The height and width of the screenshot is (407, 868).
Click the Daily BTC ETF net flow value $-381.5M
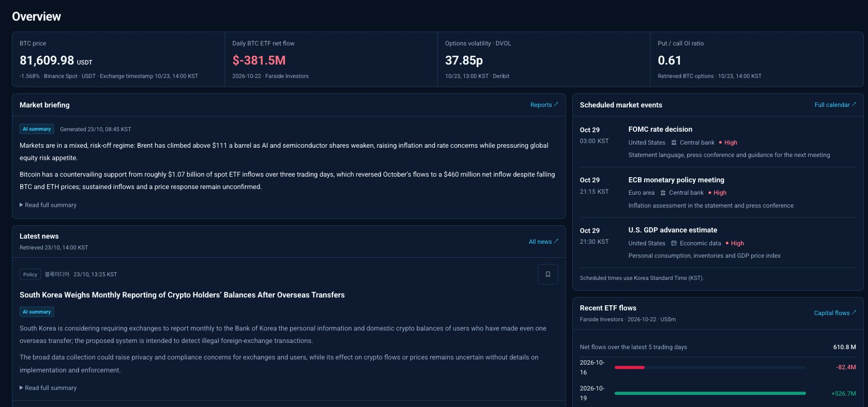point(259,60)
